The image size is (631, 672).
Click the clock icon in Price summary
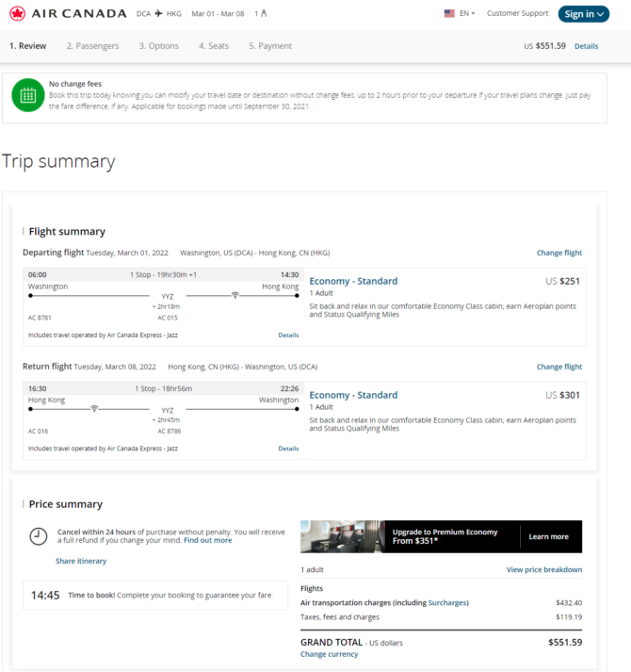38,536
